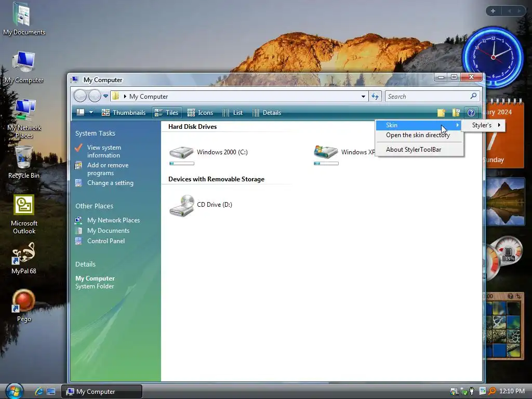Collapse the System Tasks section header
The height and width of the screenshot is (399, 532).
click(x=96, y=134)
